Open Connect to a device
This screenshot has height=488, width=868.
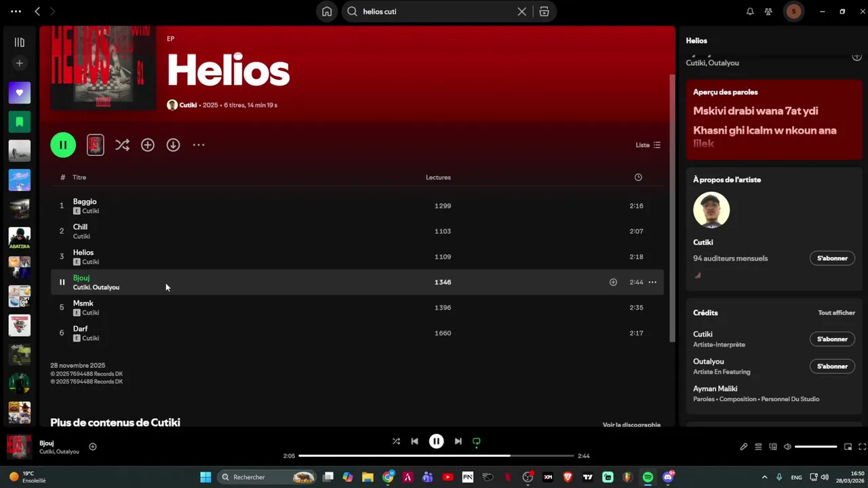click(773, 447)
